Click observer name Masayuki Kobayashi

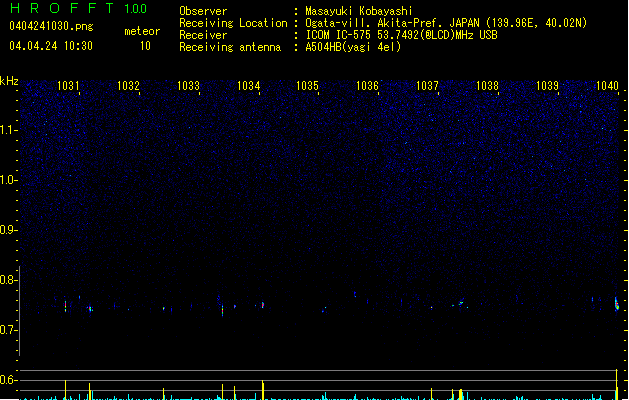point(359,11)
